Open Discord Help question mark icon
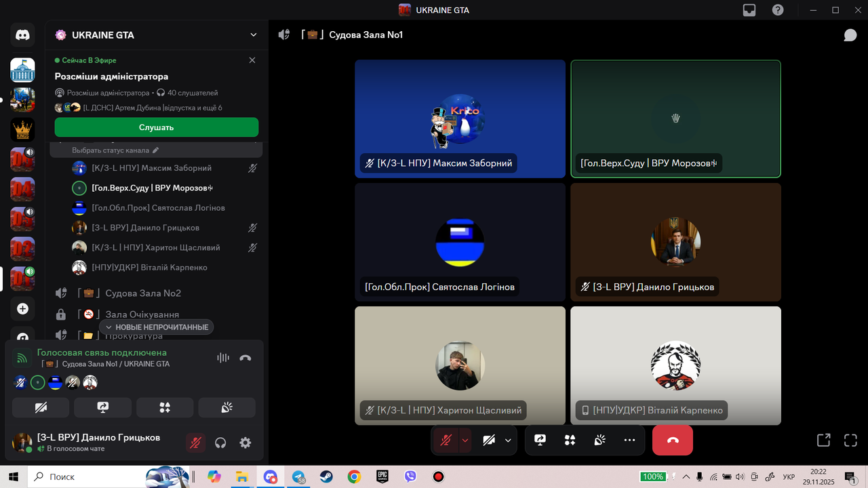This screenshot has width=868, height=488. click(778, 10)
